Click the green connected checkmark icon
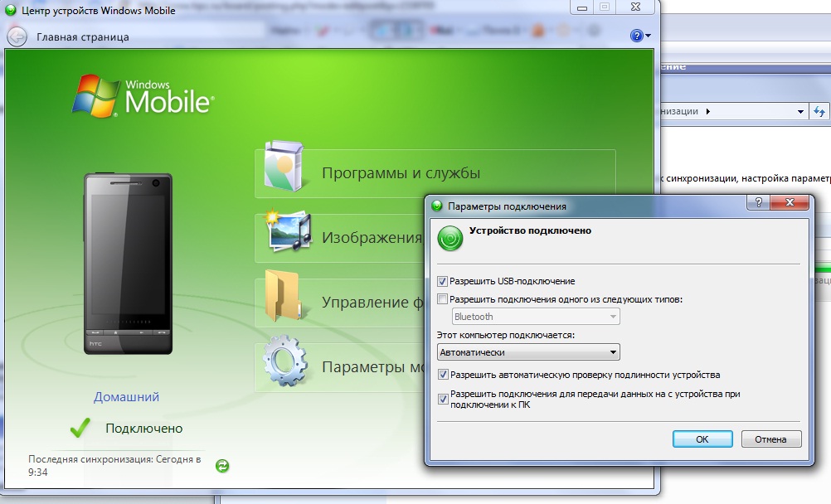This screenshot has height=504, width=831. pos(80,428)
